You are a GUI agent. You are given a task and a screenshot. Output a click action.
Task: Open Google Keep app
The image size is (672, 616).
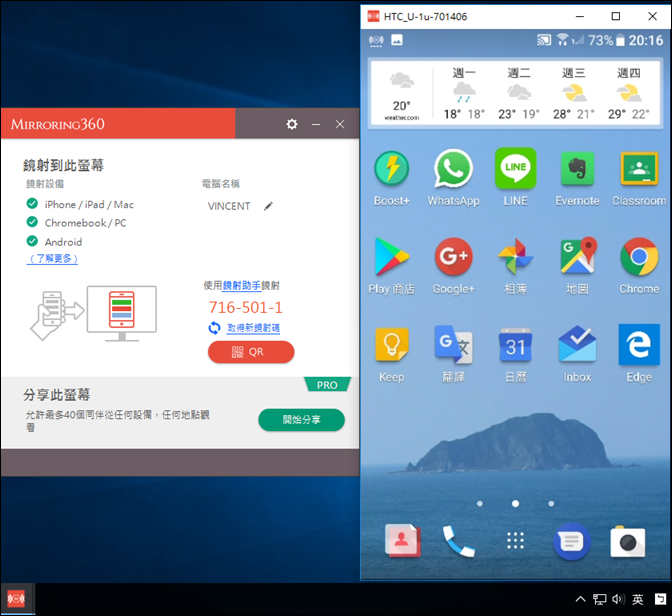[391, 344]
